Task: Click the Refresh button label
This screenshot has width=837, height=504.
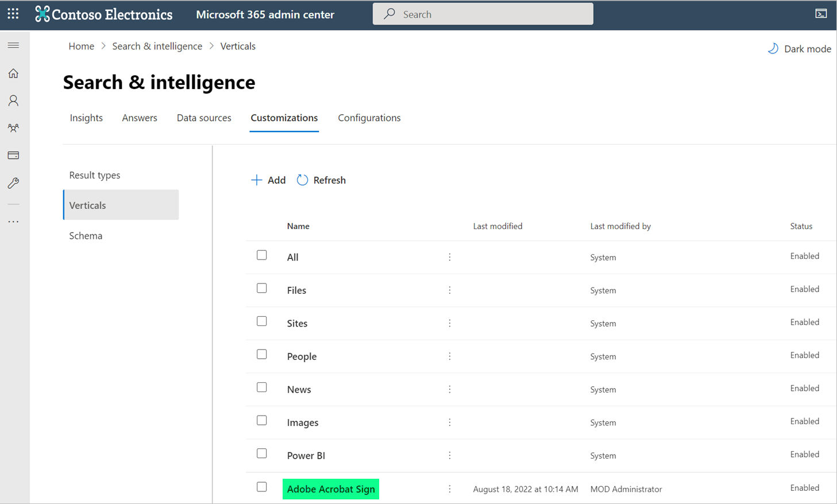Action: 330,180
